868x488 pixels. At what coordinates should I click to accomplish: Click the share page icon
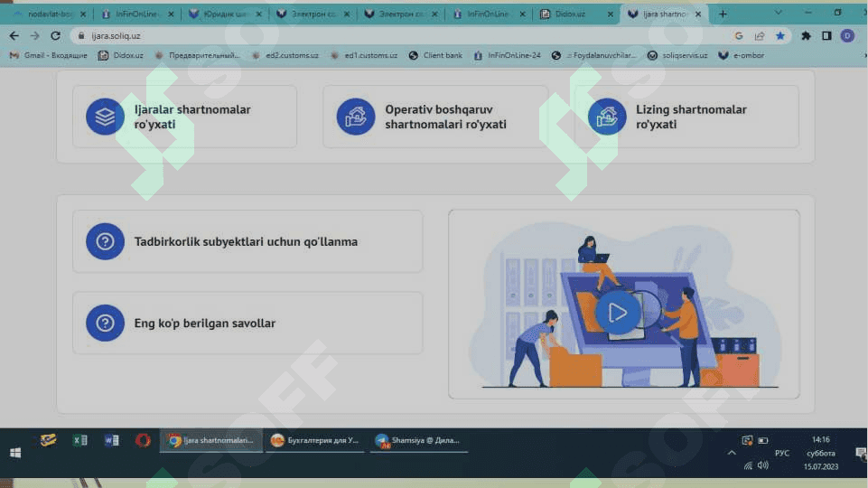(759, 36)
